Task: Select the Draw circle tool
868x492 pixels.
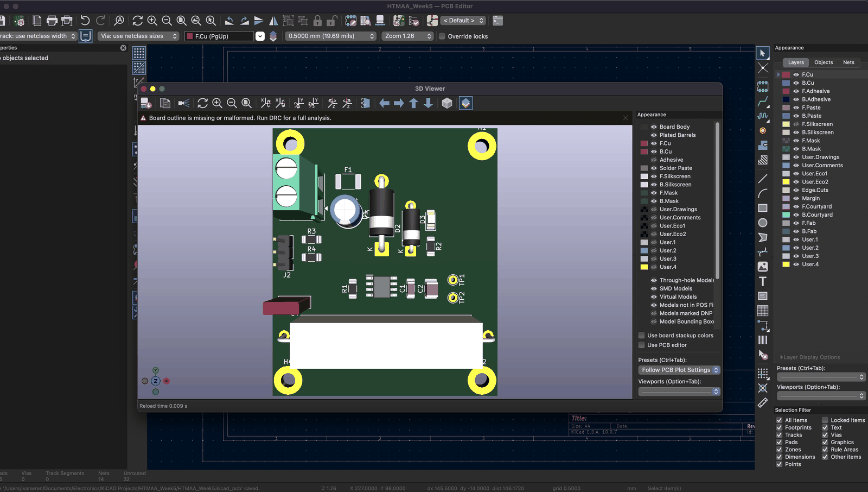Action: (763, 223)
